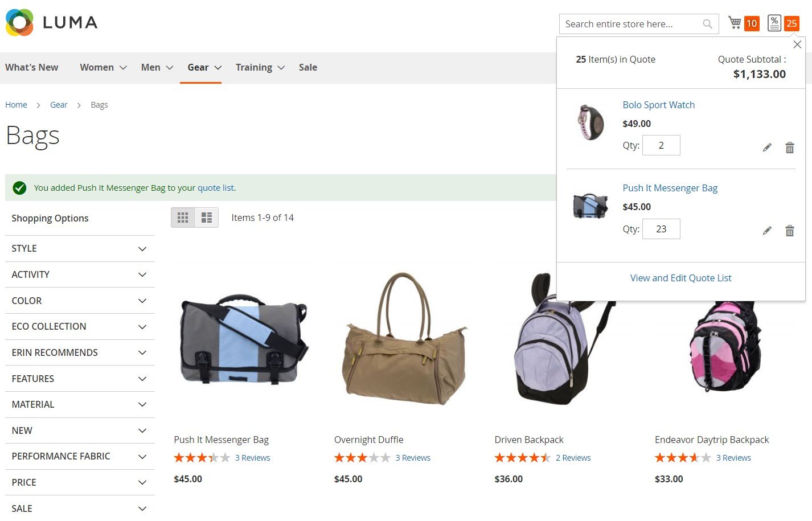The height and width of the screenshot is (521, 812).
Task: Expand the COLOR filter option
Action: click(80, 301)
